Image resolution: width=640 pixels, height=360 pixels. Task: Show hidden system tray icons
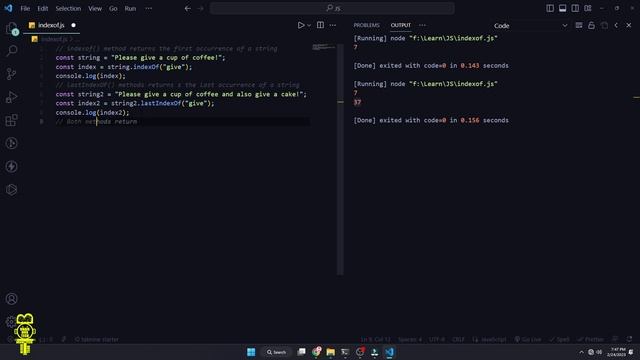coord(582,352)
